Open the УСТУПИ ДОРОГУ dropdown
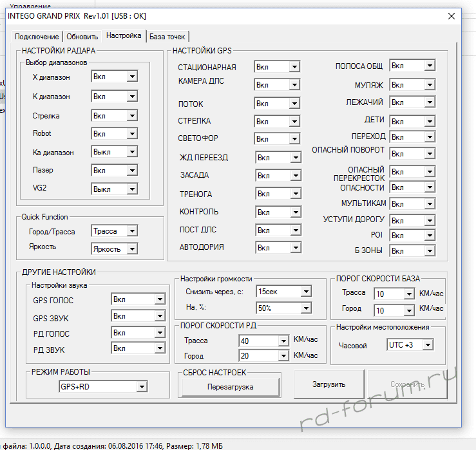The width and height of the screenshot is (476, 450). (x=412, y=220)
